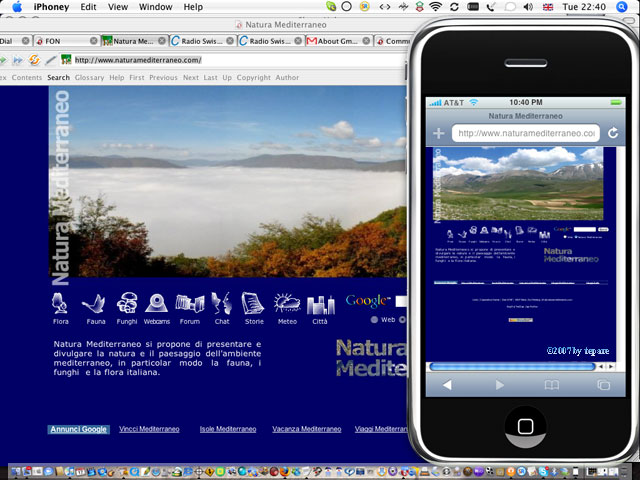Click Previous in the navigation bar
This screenshot has width=640, height=480.
[163, 78]
